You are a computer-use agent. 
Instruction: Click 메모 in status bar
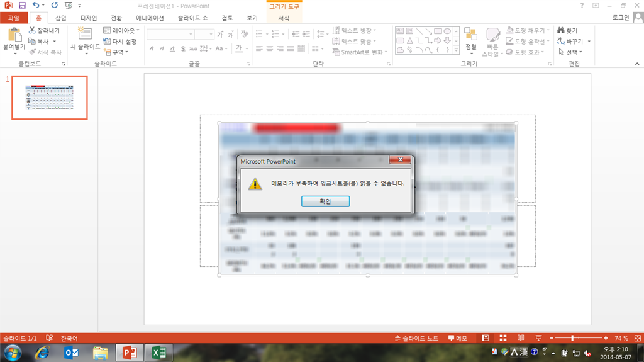pyautogui.click(x=458, y=338)
